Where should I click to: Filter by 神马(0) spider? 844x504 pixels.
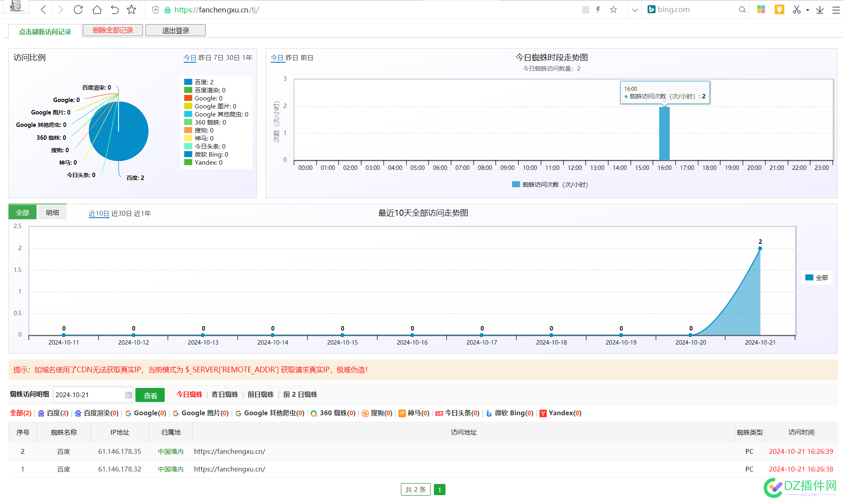(x=414, y=413)
